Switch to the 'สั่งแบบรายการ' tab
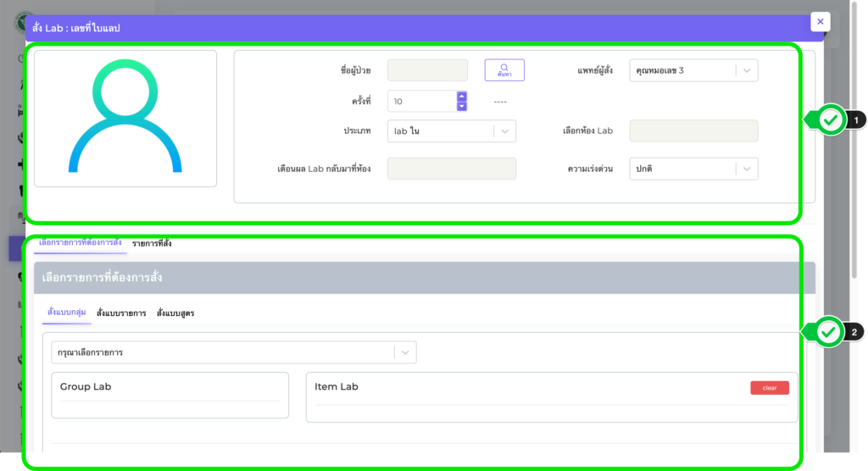 (x=121, y=313)
